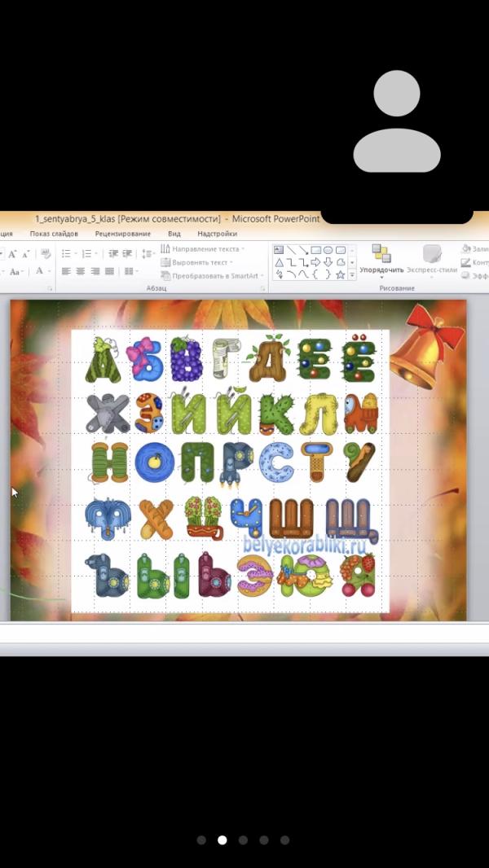Clear all text formatting

click(x=46, y=253)
